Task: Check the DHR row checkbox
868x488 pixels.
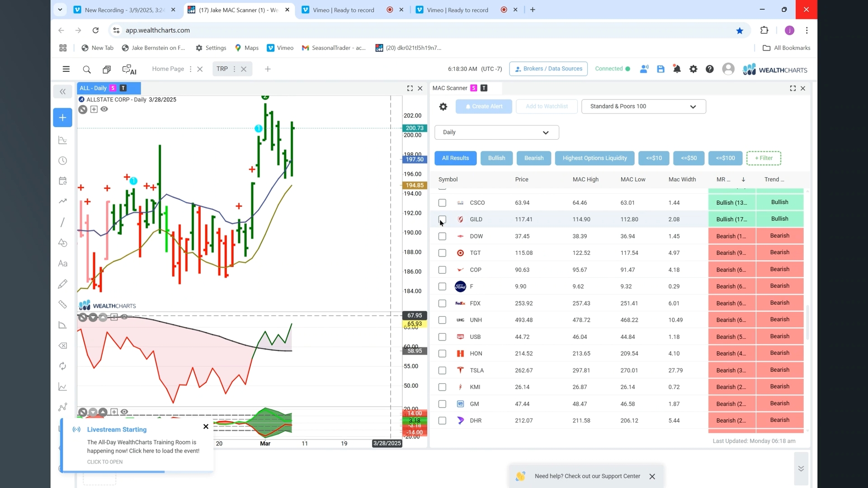Action: click(x=442, y=421)
